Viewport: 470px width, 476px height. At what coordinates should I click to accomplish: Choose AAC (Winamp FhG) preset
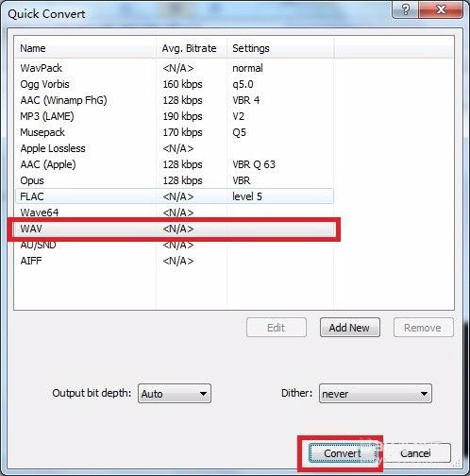click(x=175, y=100)
